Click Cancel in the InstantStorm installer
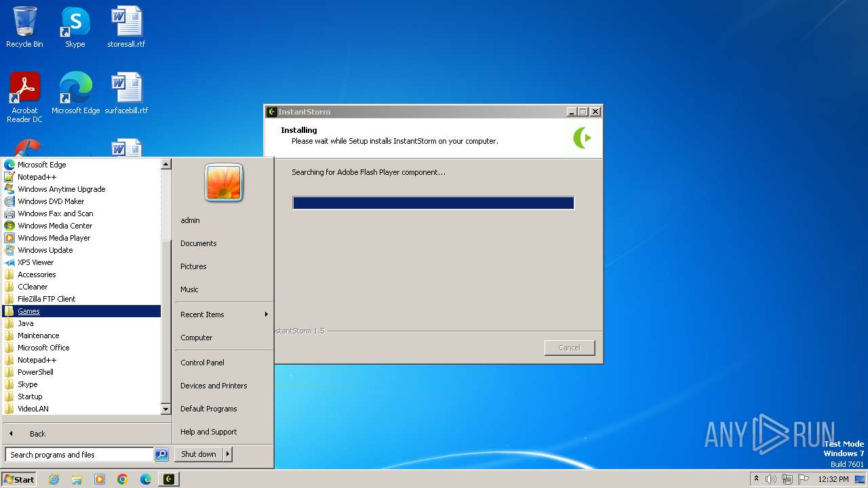Viewport: 868px width, 488px height. pos(570,348)
